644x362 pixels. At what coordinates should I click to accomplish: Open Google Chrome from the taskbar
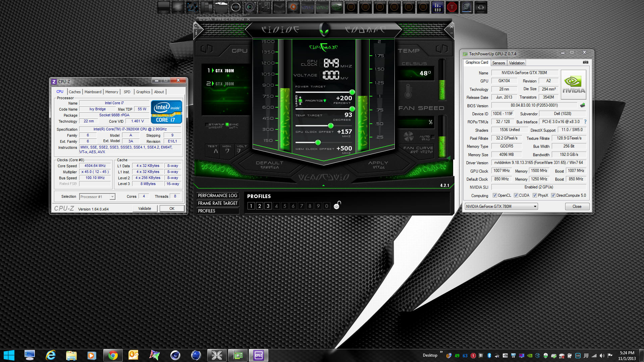click(113, 355)
